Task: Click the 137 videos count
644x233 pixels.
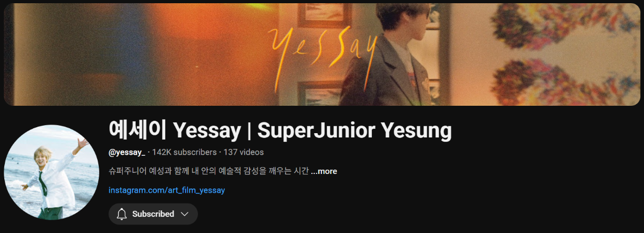Action: pos(244,152)
